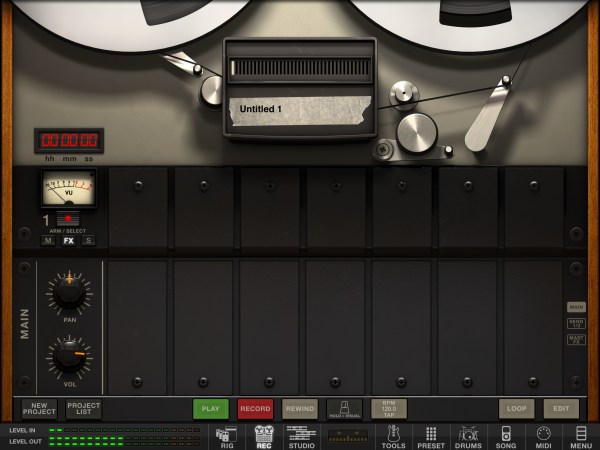This screenshot has width=600, height=450.
Task: Open MIDI settings
Action: (543, 437)
